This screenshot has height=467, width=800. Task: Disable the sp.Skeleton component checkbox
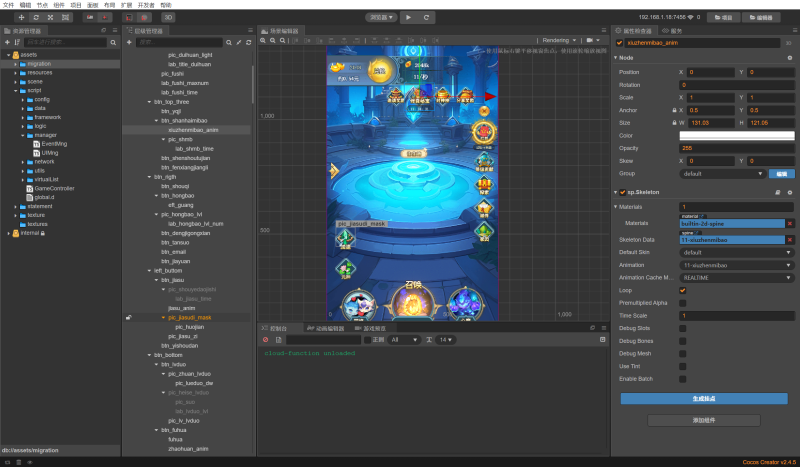point(622,192)
